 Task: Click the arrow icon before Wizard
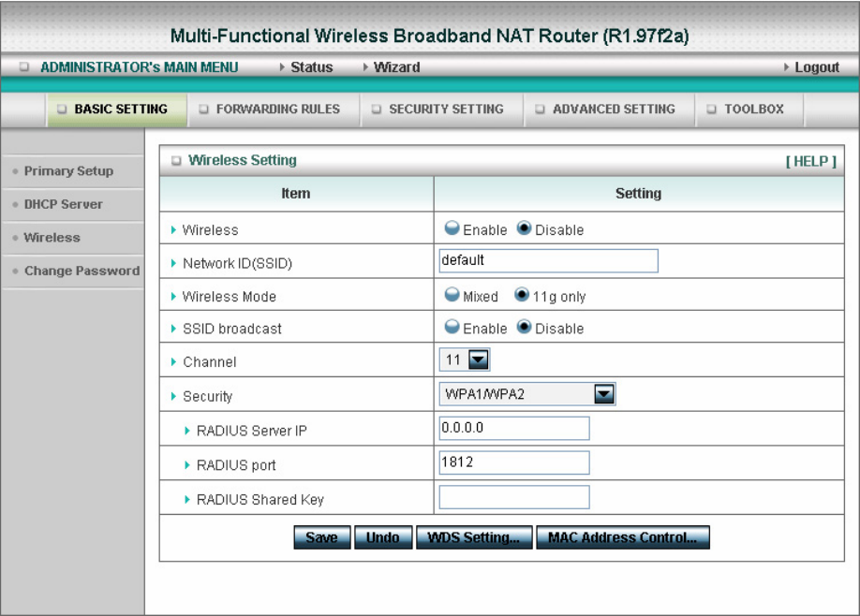pyautogui.click(x=366, y=67)
